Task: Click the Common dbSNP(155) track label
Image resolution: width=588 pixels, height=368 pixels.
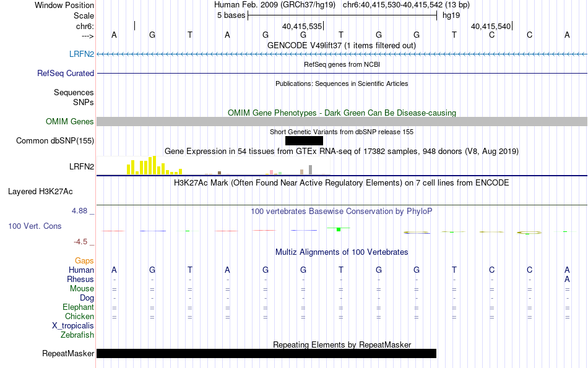Action: click(x=54, y=140)
